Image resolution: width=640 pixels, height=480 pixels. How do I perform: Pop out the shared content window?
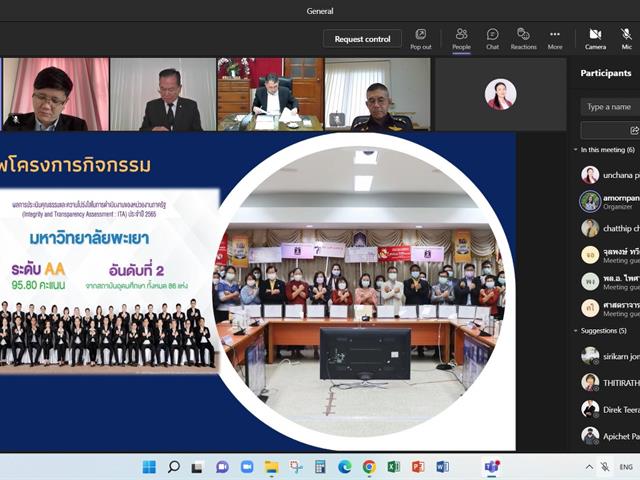click(x=420, y=39)
